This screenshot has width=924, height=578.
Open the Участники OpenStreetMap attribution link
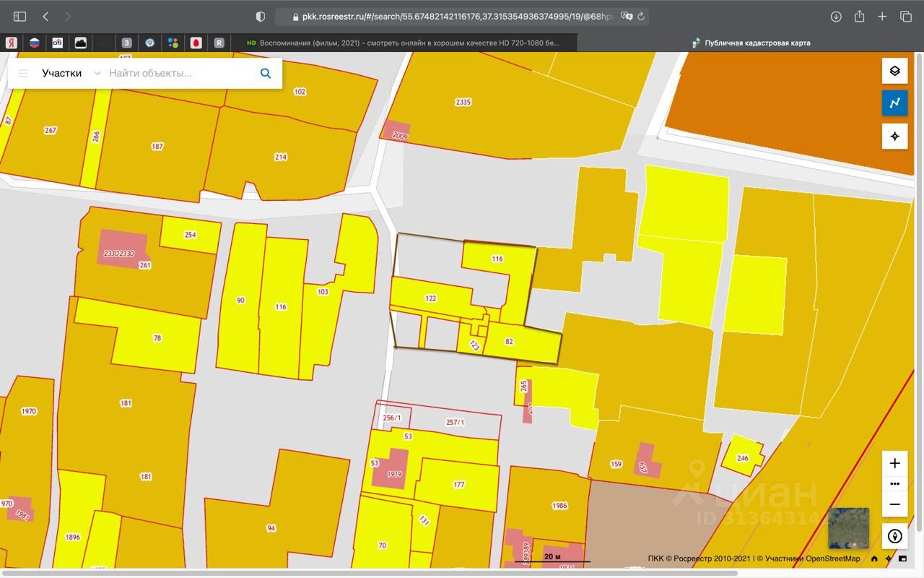(812, 558)
